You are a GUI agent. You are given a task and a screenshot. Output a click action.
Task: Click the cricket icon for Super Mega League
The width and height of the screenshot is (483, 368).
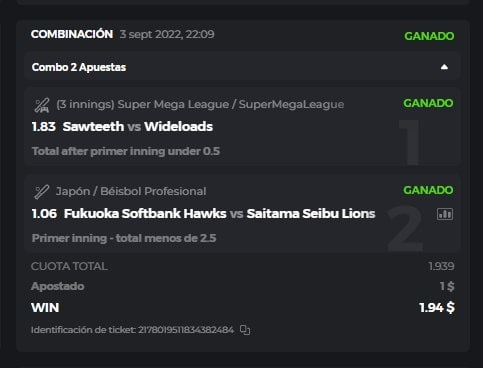coord(42,105)
